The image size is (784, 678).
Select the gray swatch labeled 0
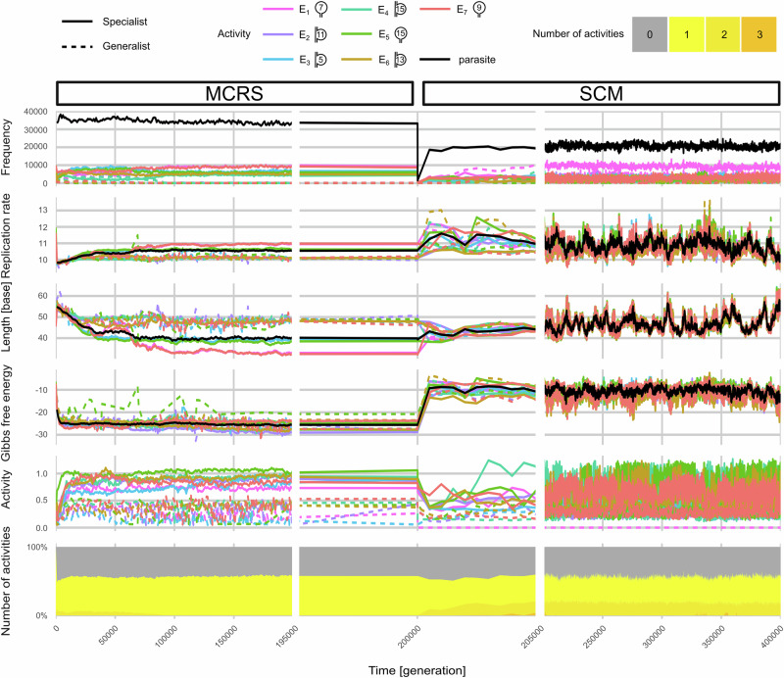point(650,34)
